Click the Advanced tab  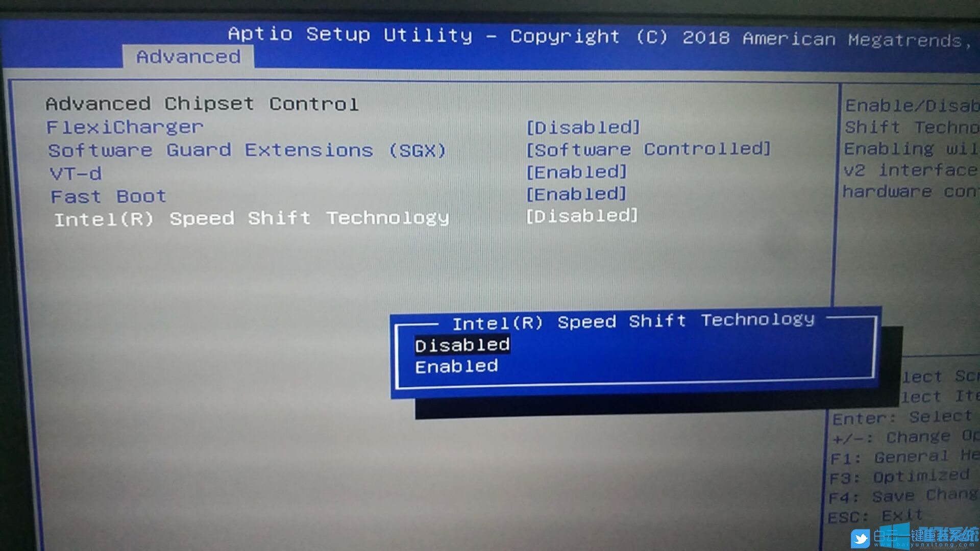click(182, 56)
